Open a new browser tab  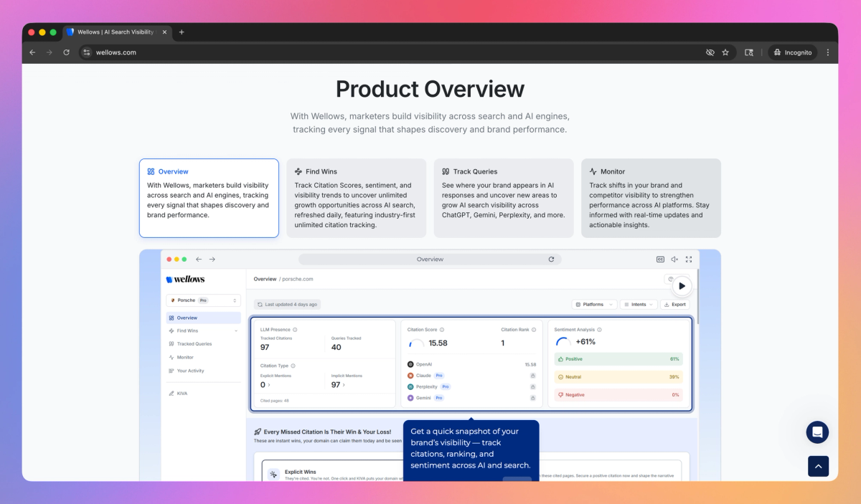coord(182,32)
